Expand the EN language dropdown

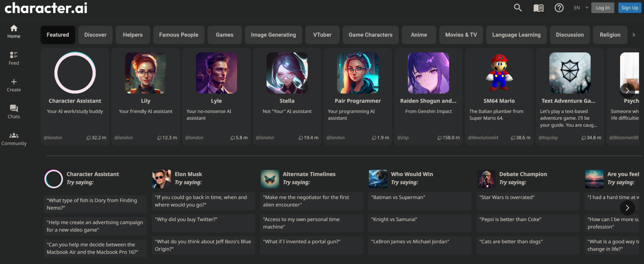pyautogui.click(x=581, y=8)
